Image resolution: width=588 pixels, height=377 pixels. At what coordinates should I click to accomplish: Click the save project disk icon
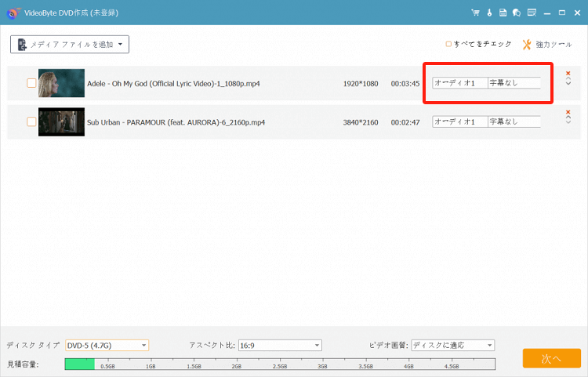coord(503,13)
